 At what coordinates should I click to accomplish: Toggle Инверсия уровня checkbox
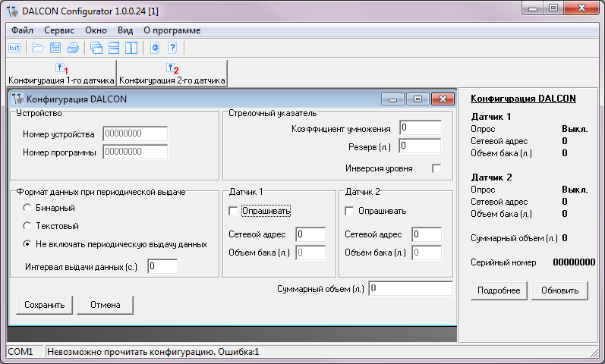tap(436, 168)
